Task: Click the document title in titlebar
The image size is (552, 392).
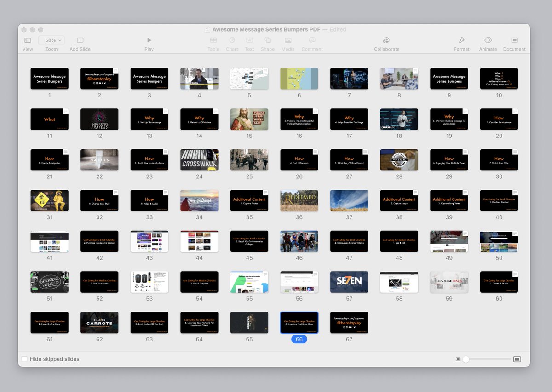Action: [x=267, y=29]
